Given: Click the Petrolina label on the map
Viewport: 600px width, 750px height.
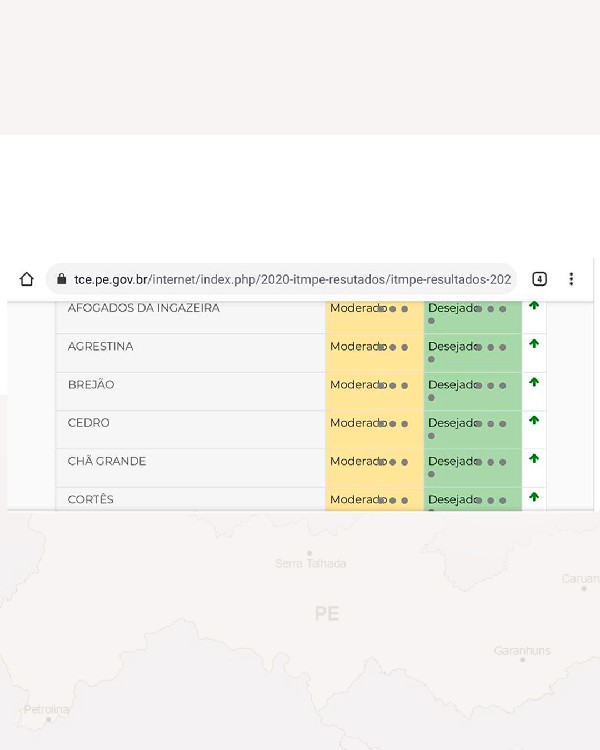Looking at the screenshot, I should point(46,709).
